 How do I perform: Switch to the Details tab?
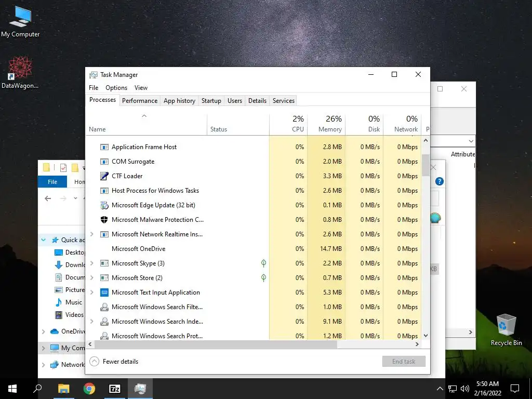pos(257,101)
